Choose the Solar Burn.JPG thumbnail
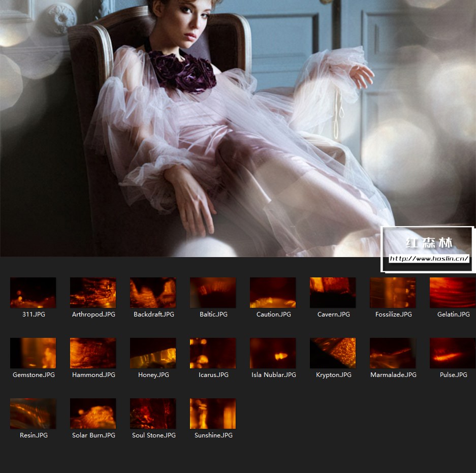 (x=93, y=414)
